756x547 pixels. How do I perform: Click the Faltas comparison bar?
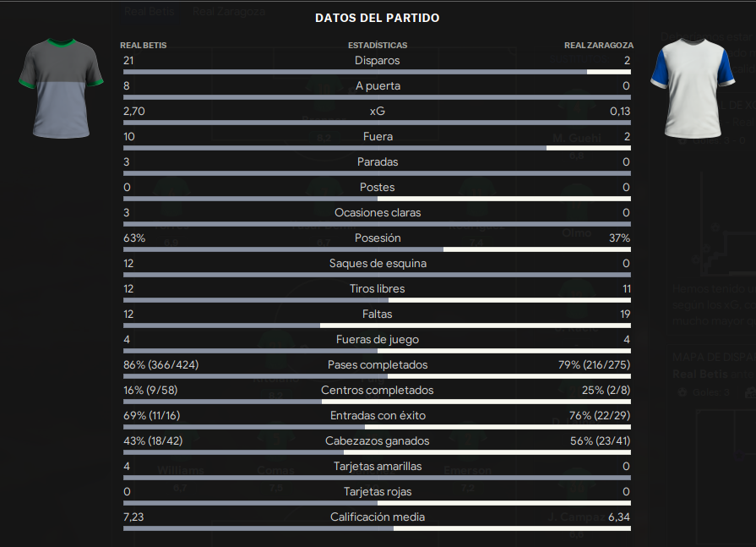pos(377,325)
